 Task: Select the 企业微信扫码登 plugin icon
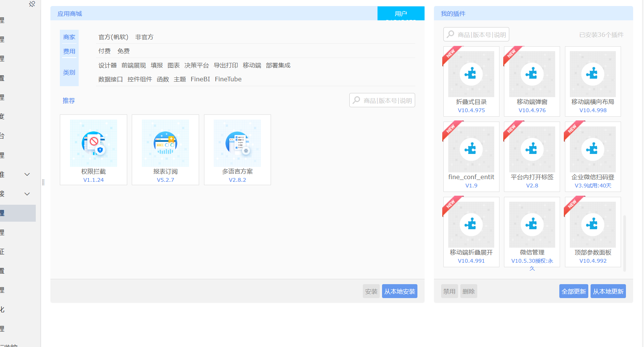tap(592, 149)
